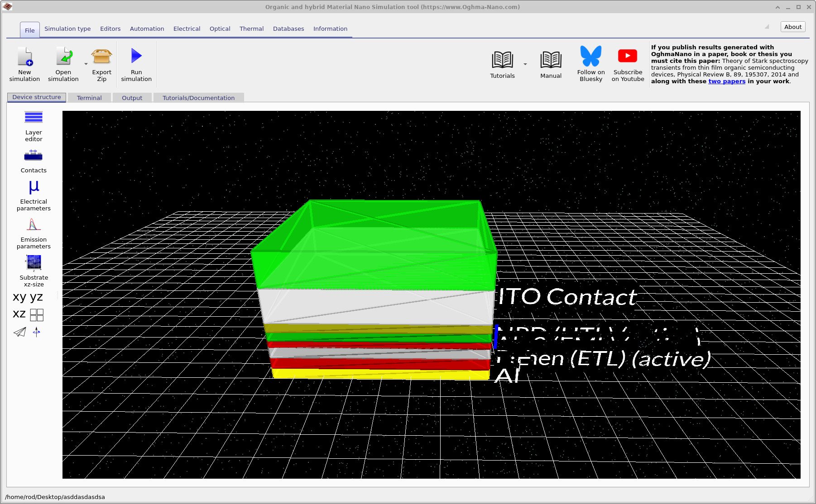This screenshot has height=504, width=816.
Task: Click the Run simulation play icon
Action: tap(136, 57)
